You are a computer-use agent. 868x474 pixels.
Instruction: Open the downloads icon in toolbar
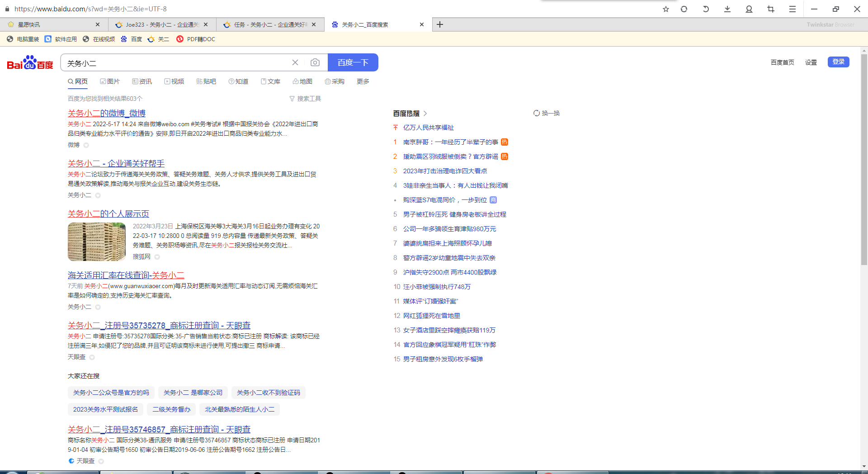pos(727,9)
